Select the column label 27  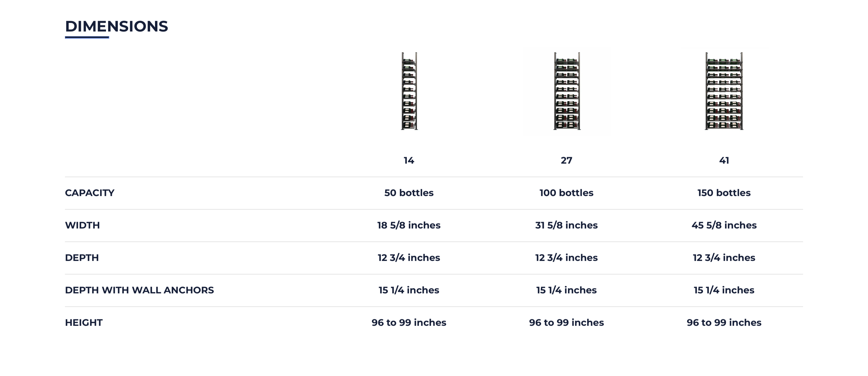(567, 160)
